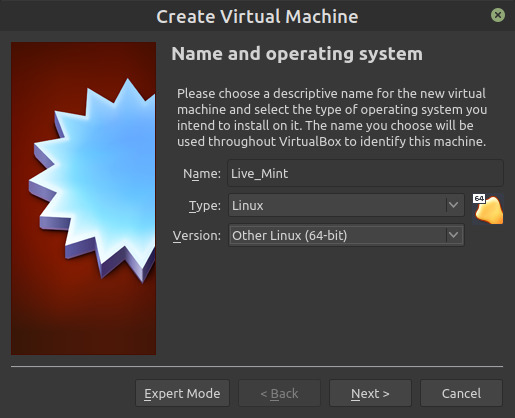The image size is (515, 418).
Task: Close the dialog with the green X
Action: pos(498,15)
